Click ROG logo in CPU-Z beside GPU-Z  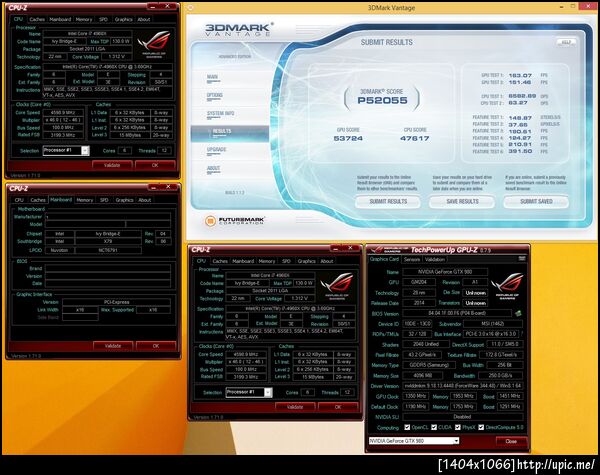[337, 285]
